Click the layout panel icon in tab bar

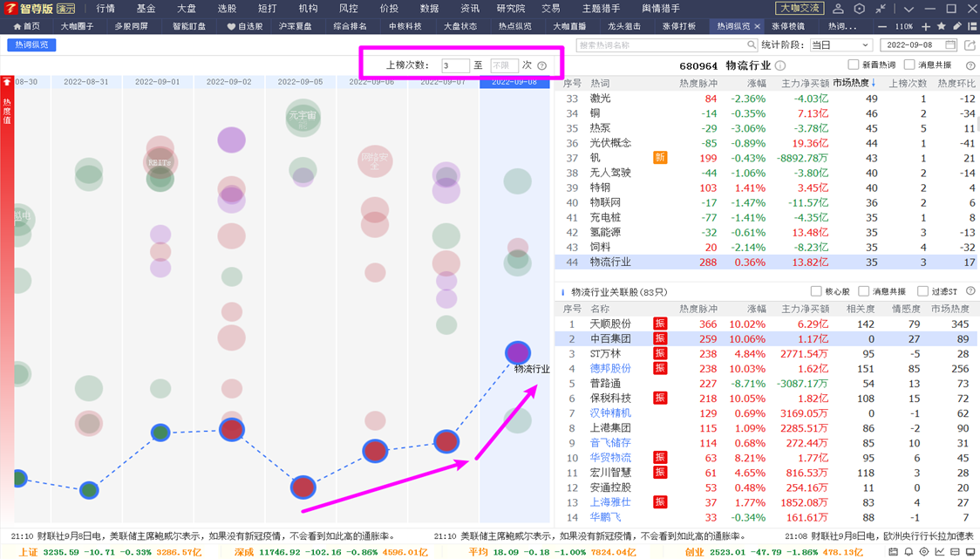point(972,26)
